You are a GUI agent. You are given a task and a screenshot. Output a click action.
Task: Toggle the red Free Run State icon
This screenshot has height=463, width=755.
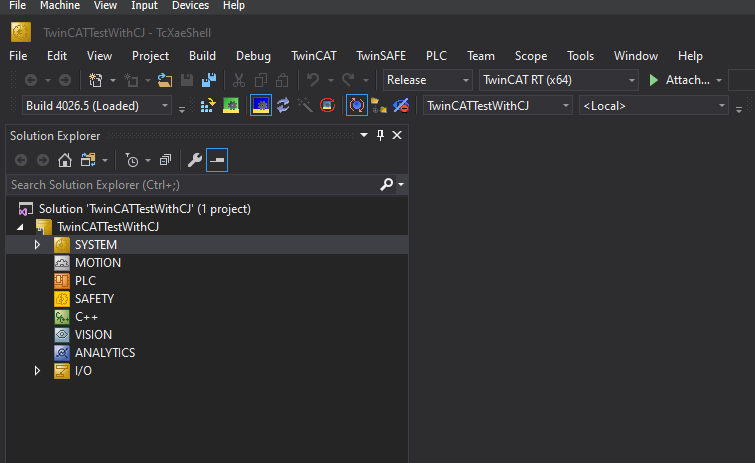pyautogui.click(x=327, y=105)
